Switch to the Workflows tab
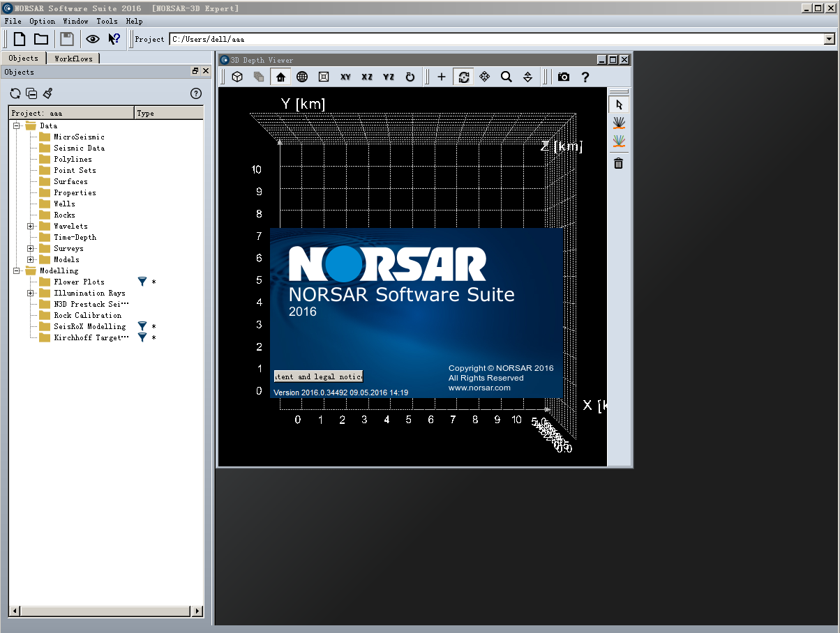The width and height of the screenshot is (840, 633). point(73,59)
